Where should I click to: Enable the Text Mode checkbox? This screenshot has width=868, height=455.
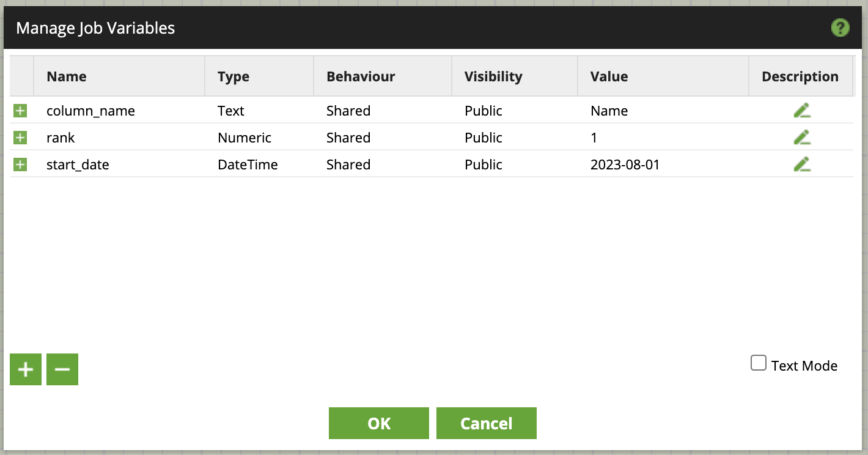759,363
